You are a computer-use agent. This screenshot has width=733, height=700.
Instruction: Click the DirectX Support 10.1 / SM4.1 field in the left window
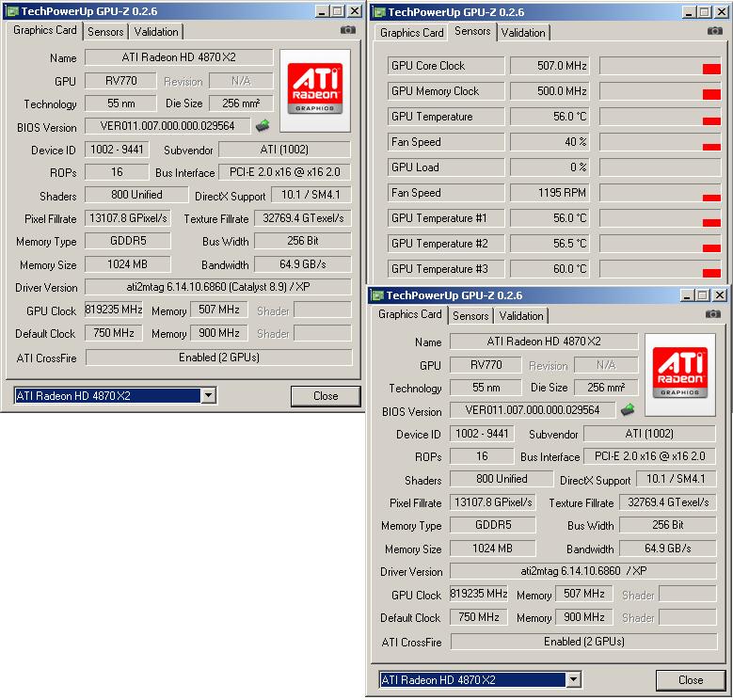[311, 195]
